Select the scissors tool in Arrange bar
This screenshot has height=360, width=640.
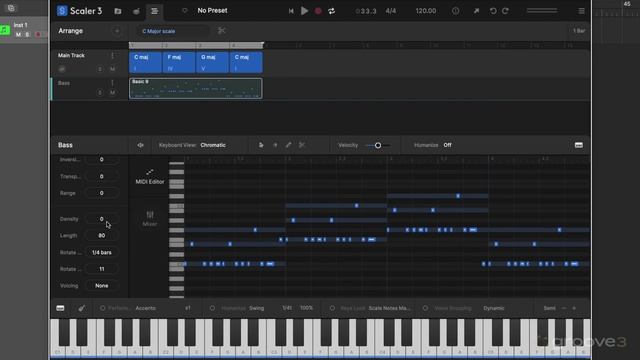click(x=221, y=31)
